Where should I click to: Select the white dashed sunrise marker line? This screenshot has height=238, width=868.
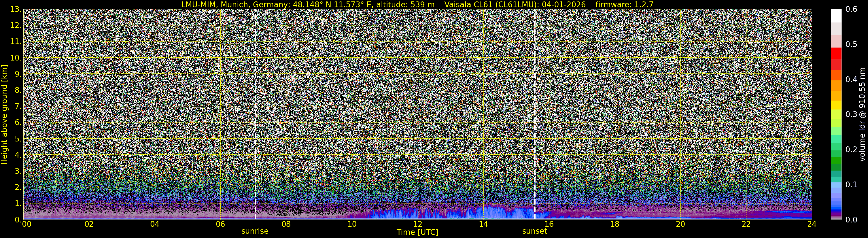(x=256, y=114)
